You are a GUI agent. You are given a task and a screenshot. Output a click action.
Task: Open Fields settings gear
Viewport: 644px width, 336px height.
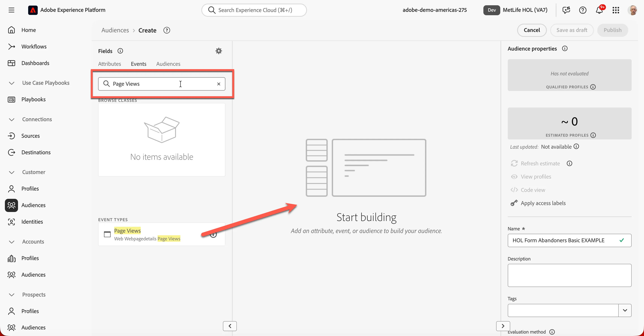point(219,51)
